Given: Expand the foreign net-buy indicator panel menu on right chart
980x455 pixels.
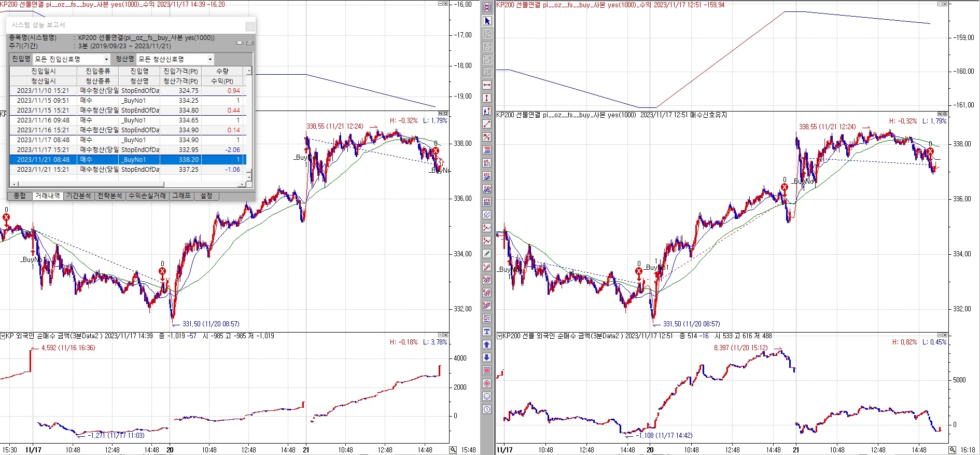Looking at the screenshot, I should [x=499, y=336].
